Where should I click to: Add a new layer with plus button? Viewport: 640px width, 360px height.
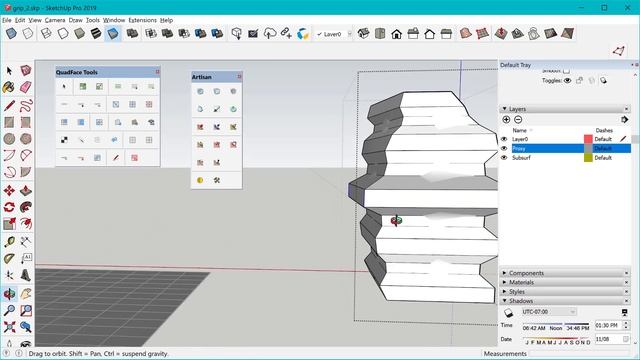click(506, 120)
